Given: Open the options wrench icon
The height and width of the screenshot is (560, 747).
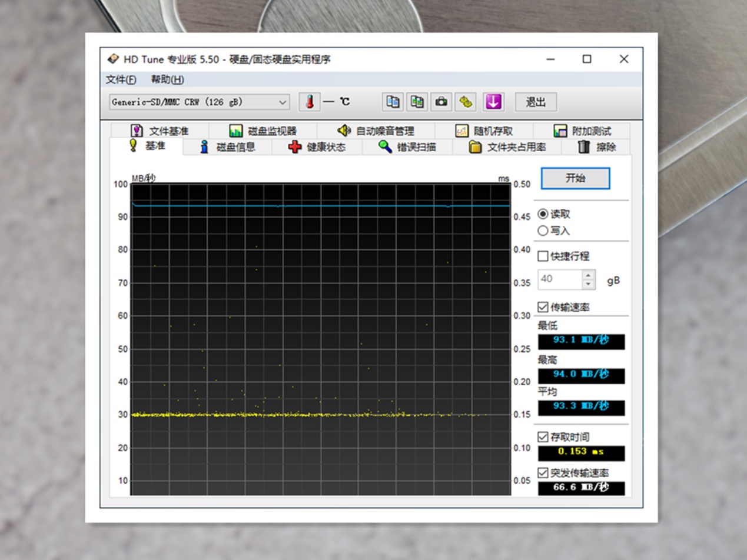Looking at the screenshot, I should tap(466, 102).
